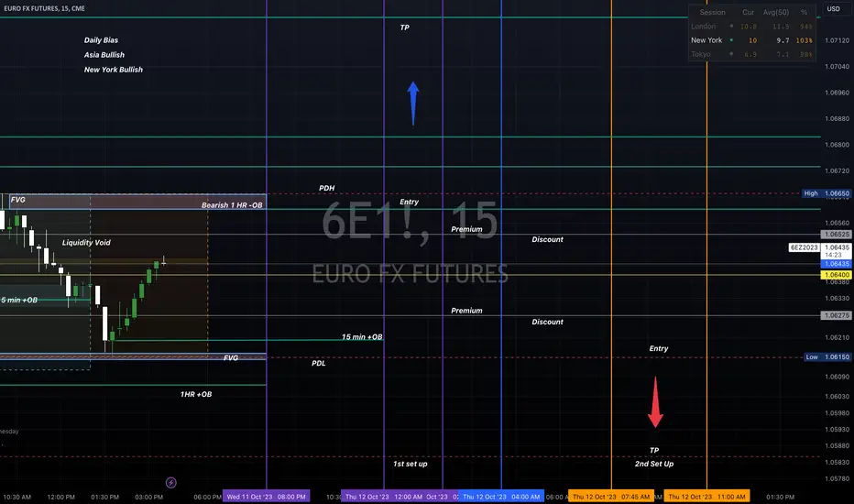The height and width of the screenshot is (504, 854).
Task: Click the 1.05780 price axis value
Action: click(x=838, y=479)
